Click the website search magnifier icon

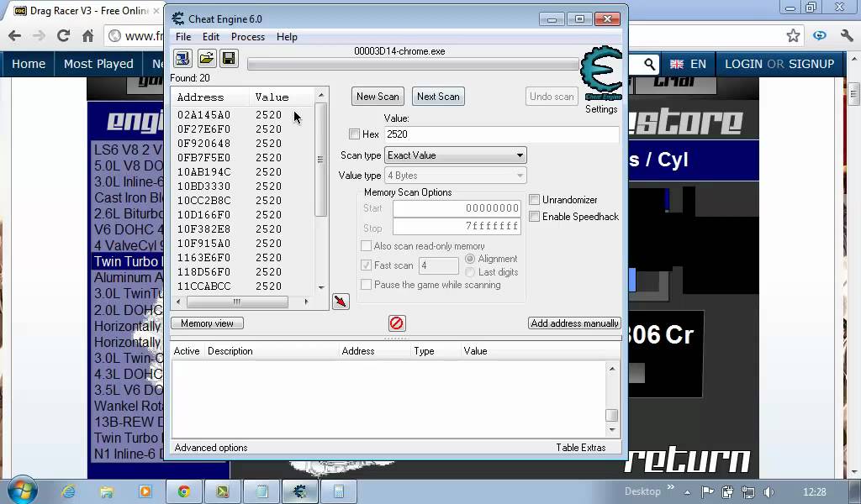coord(650,64)
